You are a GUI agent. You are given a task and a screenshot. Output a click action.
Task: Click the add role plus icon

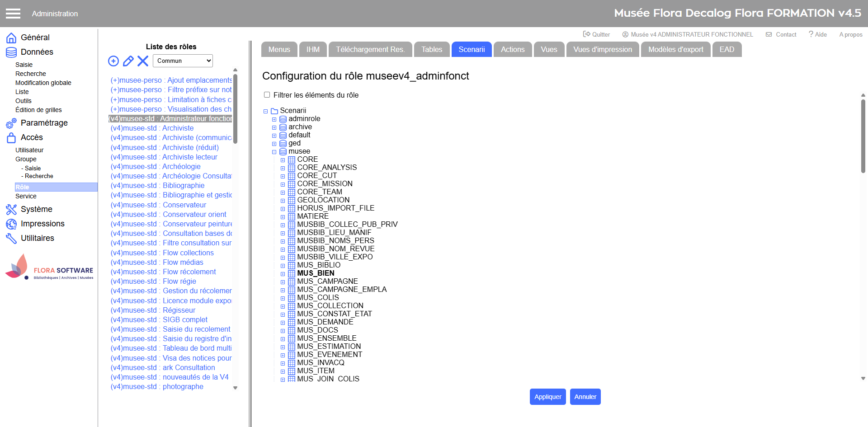coord(113,61)
